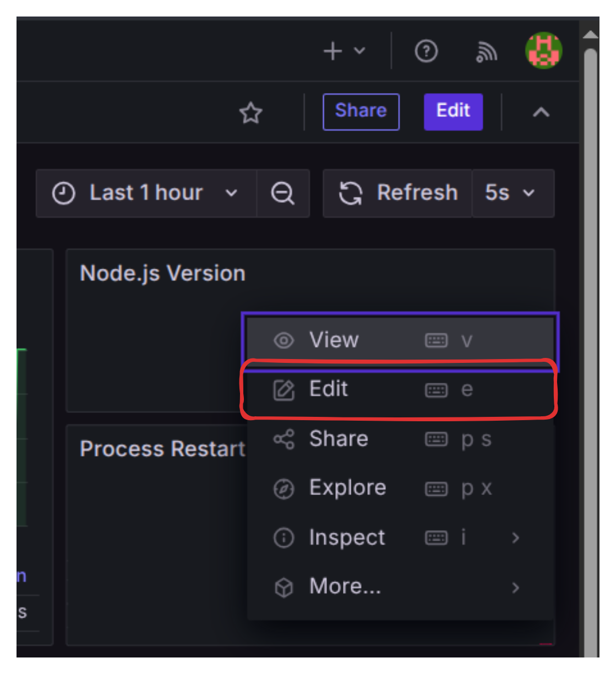Click the refresh icon next to Refresh

point(351,193)
